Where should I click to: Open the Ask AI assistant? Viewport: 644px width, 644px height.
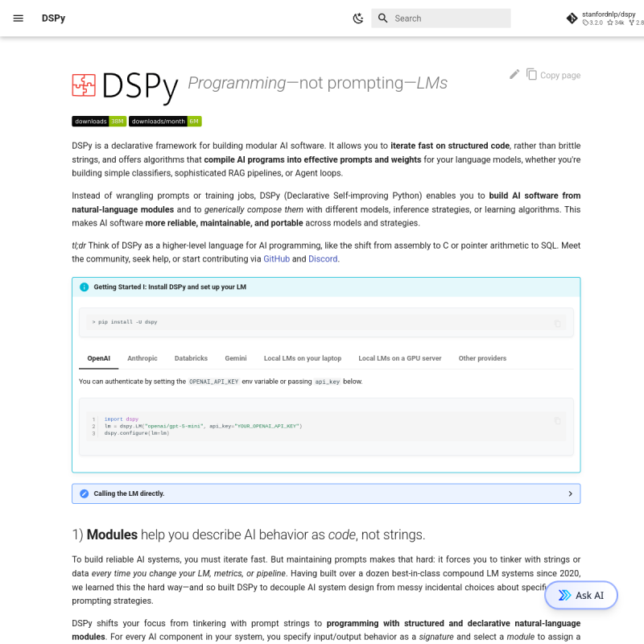(581, 596)
